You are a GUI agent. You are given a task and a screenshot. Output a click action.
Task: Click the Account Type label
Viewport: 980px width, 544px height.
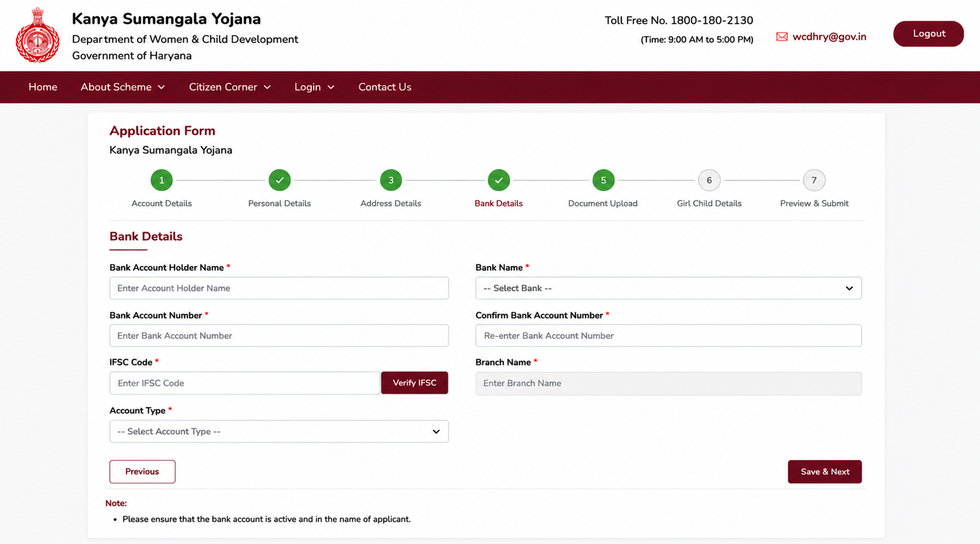(137, 411)
